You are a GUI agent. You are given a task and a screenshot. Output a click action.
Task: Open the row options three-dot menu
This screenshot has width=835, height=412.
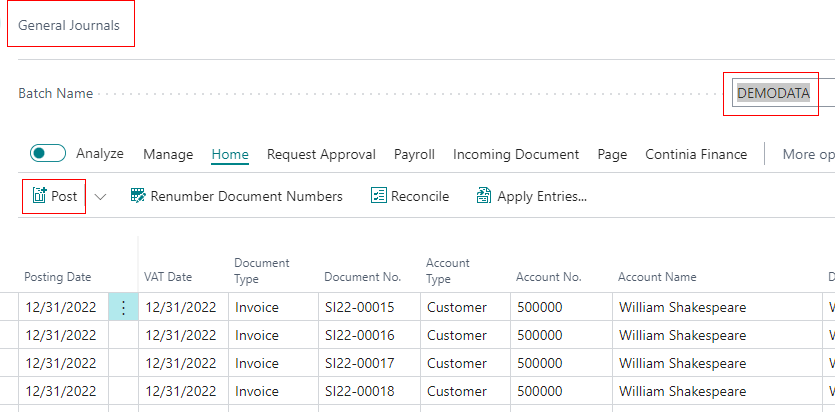(123, 307)
